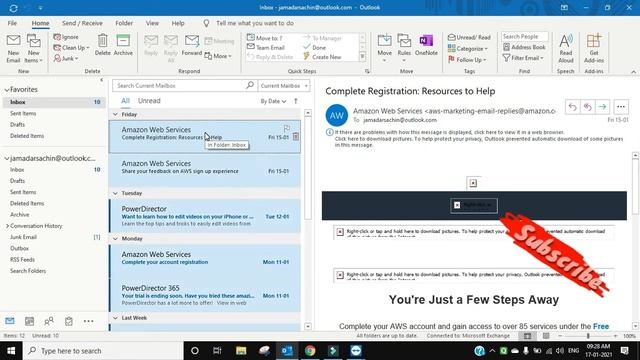The width and height of the screenshot is (640, 360).
Task: Open the PowerDirector 365 message
Action: pyautogui.click(x=205, y=295)
